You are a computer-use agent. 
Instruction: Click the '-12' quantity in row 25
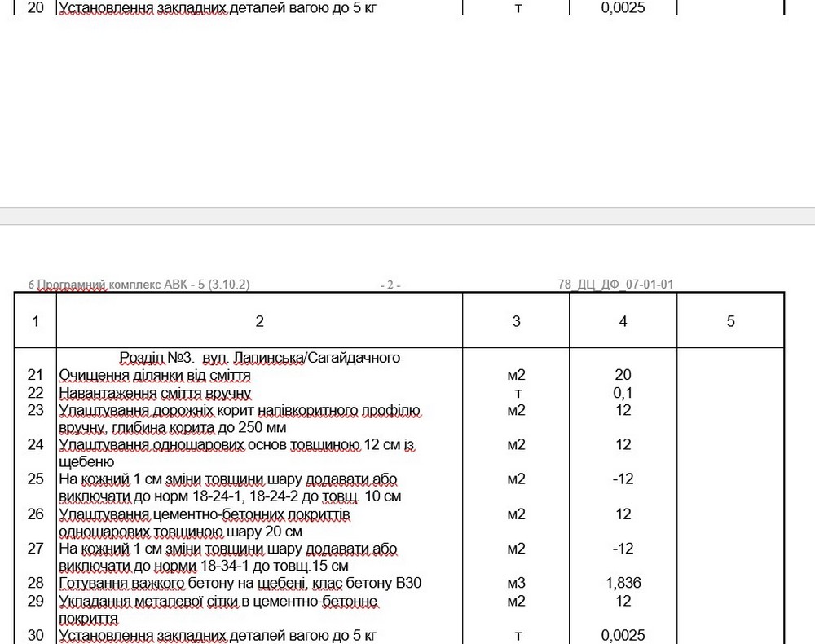tap(623, 479)
